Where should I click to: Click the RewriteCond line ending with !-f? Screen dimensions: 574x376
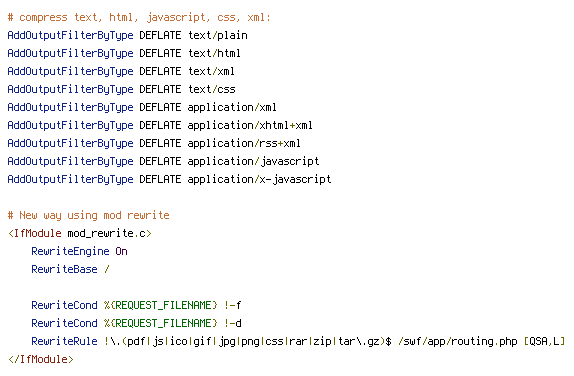[136, 305]
